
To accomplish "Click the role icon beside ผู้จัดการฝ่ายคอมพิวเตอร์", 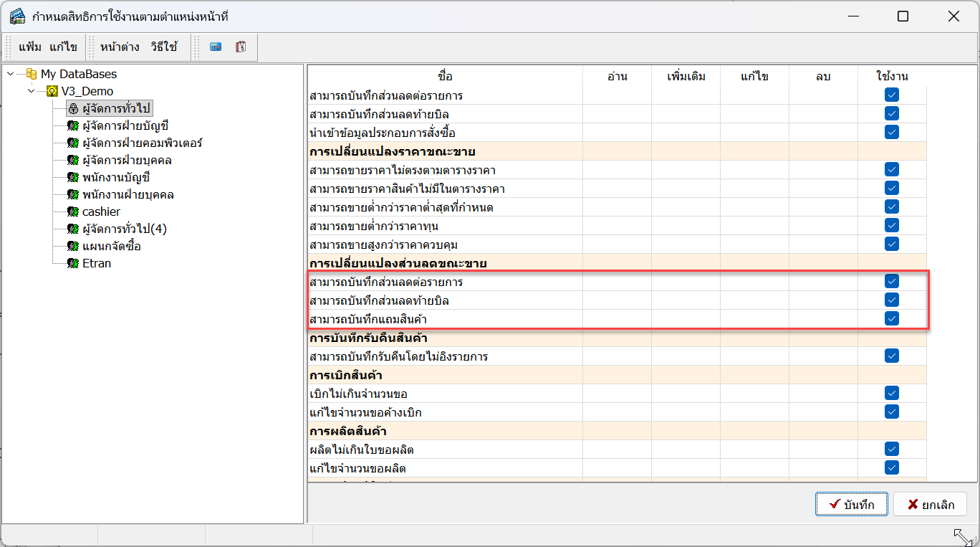I will pyautogui.click(x=72, y=143).
